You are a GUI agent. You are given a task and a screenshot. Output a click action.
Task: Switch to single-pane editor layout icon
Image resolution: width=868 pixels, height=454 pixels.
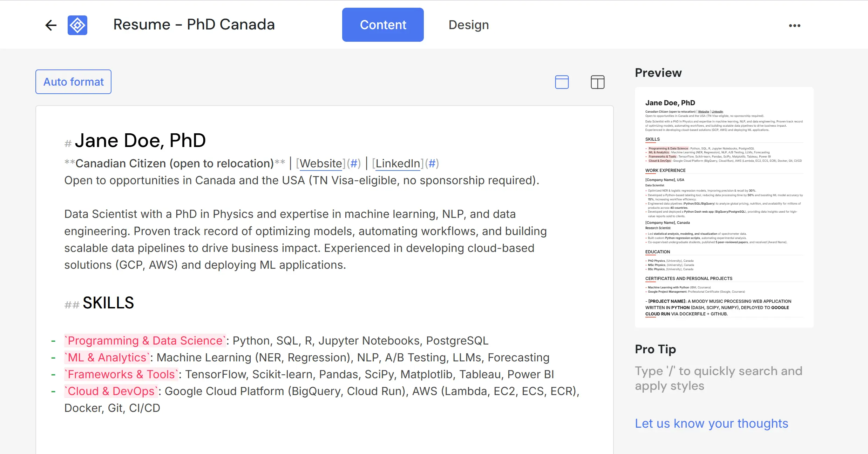coord(562,82)
